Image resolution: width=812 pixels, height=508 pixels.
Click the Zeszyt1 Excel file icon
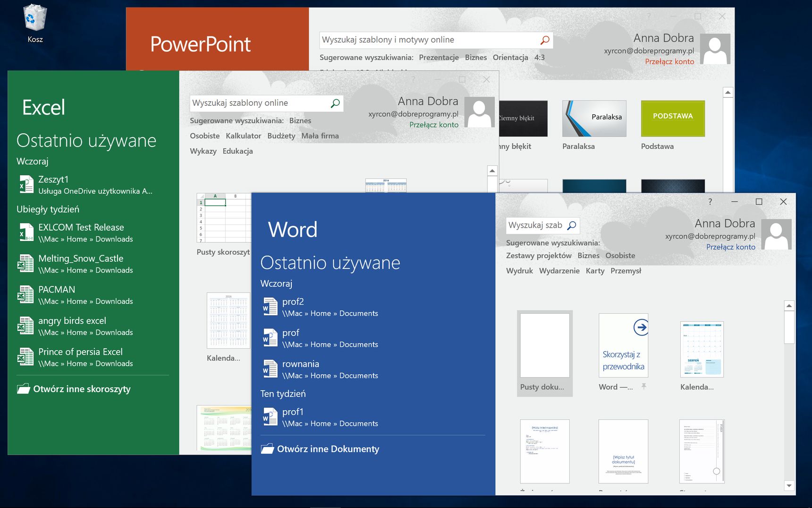26,184
